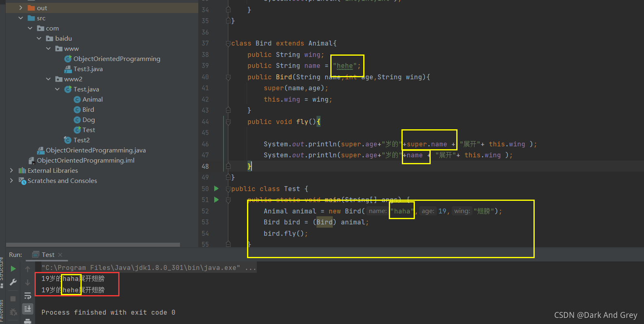The image size is (644, 324).
Task: Click the Animal class icon
Action: pyautogui.click(x=77, y=99)
